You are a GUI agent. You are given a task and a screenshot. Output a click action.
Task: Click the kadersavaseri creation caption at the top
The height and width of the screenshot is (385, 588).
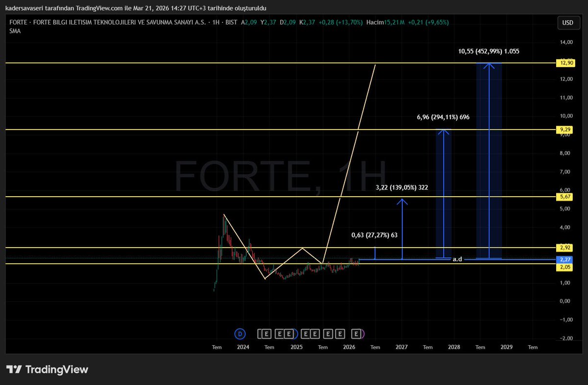click(136, 8)
